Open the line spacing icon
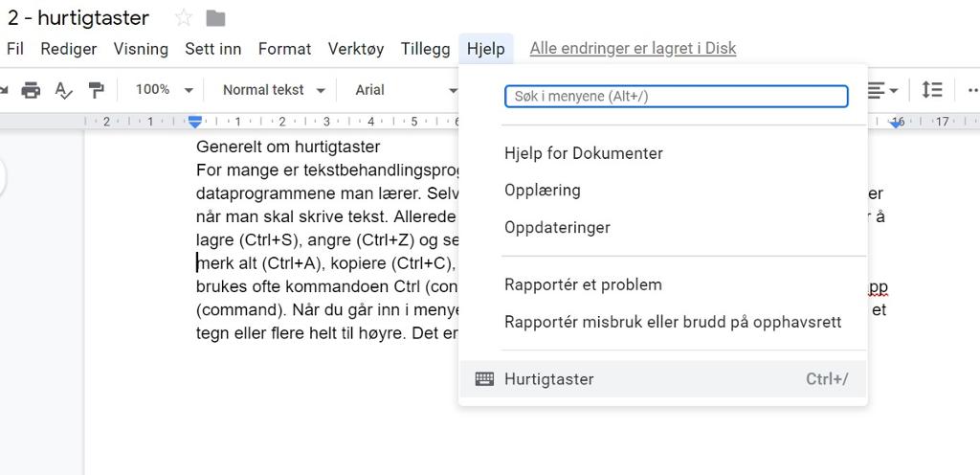This screenshot has height=475, width=980. pos(931,90)
